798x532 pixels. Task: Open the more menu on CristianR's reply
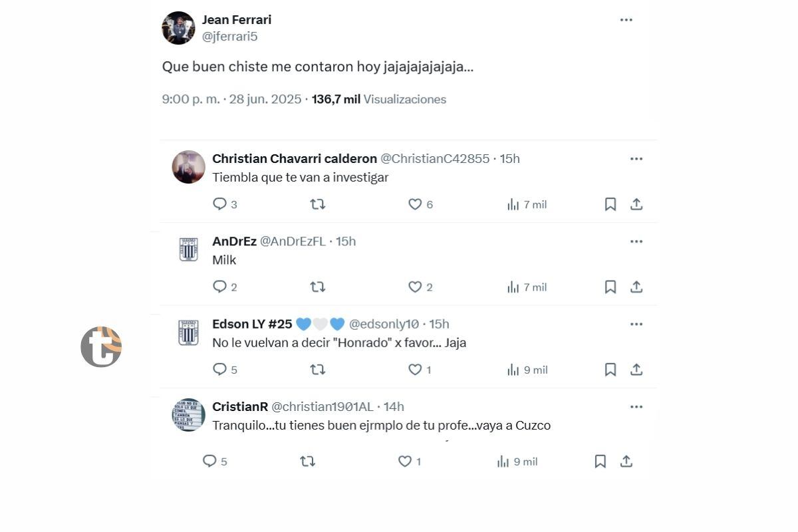636,406
